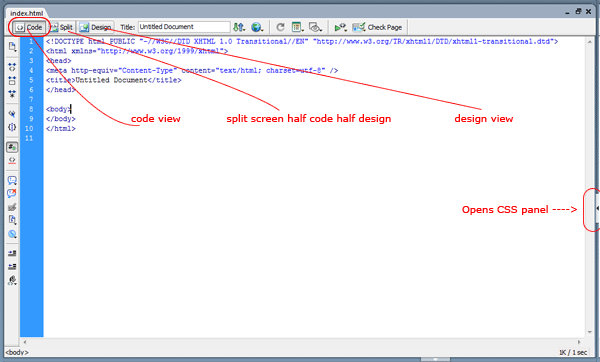This screenshot has height=362, width=600.
Task: Click line number 11 in gutter
Action: tap(29, 138)
